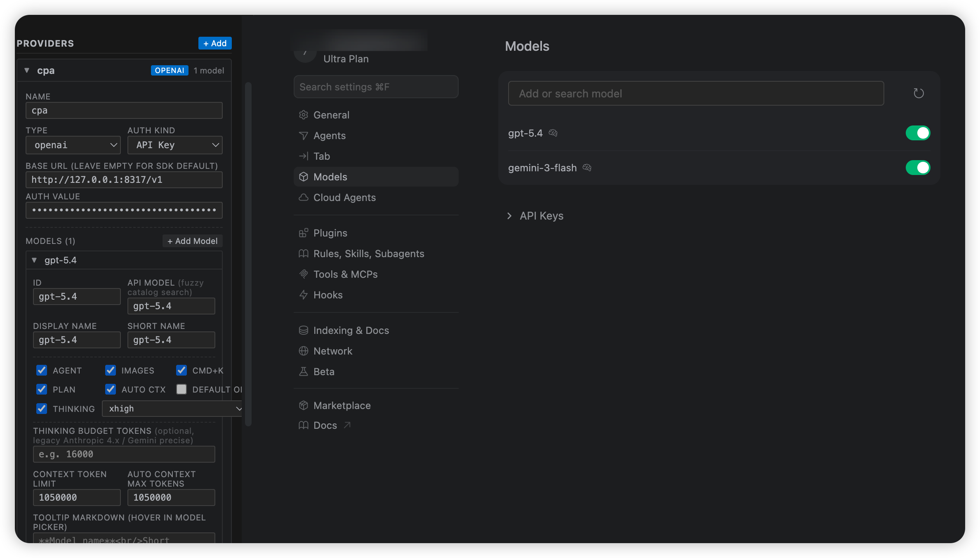
Task: Open General settings with the gear icon
Action: [304, 115]
